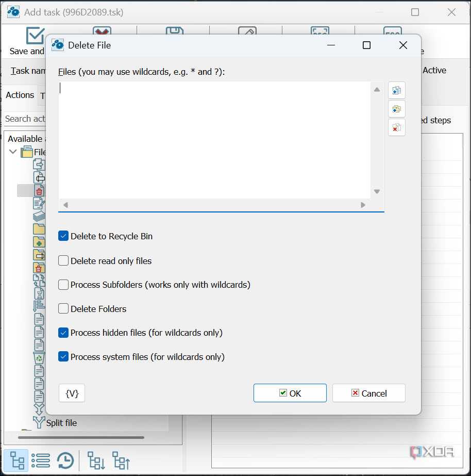This screenshot has height=476, width=471.
Task: Collapse the File category chevron in tree
Action: pos(13,152)
